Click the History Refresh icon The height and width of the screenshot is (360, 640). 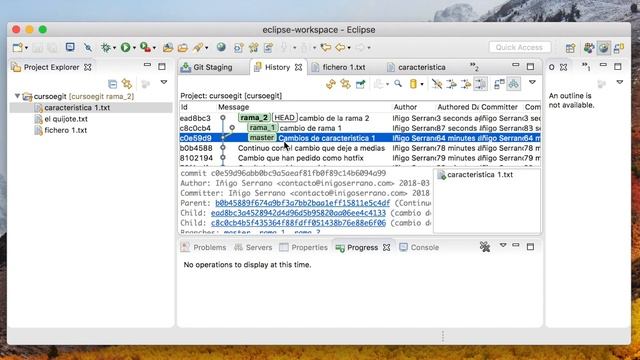point(331,84)
